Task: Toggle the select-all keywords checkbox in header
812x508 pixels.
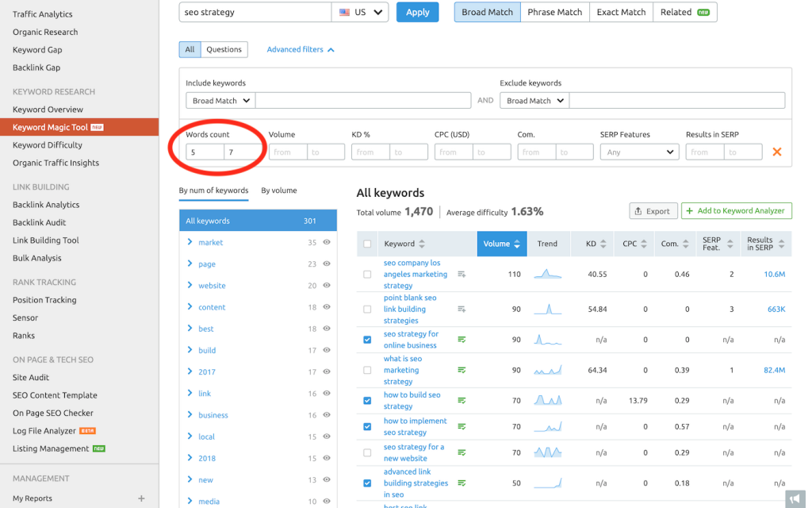Action: [367, 244]
